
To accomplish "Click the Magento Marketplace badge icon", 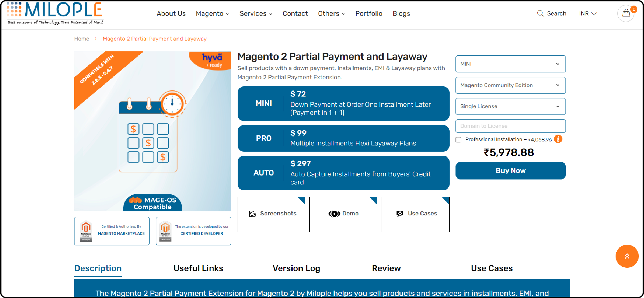I will point(86,231).
